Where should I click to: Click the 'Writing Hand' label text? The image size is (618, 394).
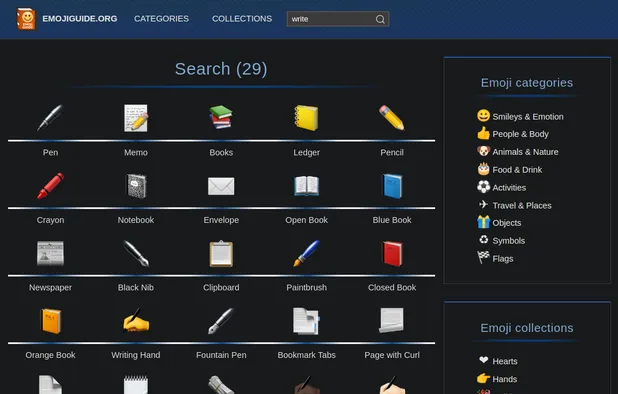136,355
